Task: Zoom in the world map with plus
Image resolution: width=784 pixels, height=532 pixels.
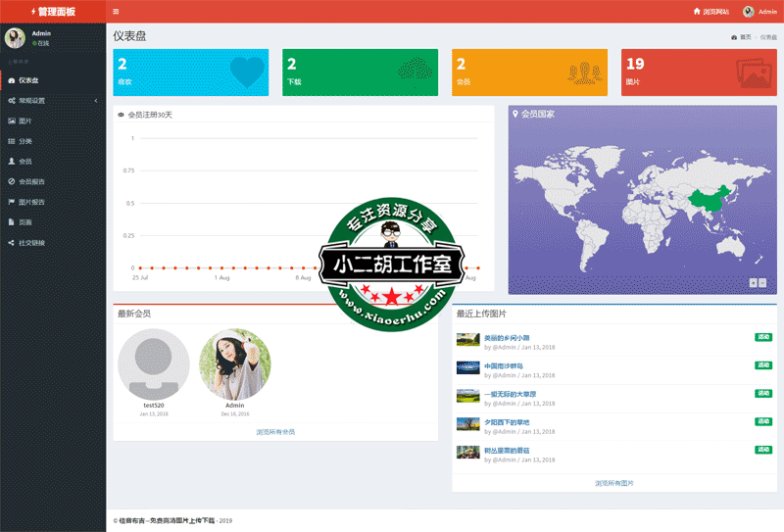Action: (753, 282)
